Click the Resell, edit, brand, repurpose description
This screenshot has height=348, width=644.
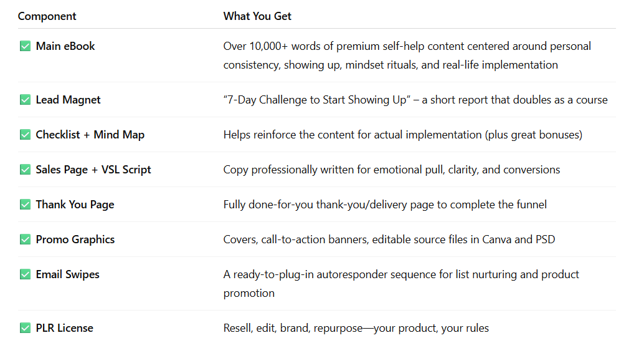click(356, 328)
